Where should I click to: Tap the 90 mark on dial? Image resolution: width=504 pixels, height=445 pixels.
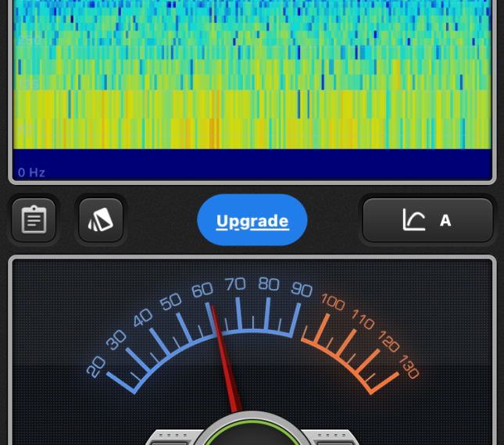[x=302, y=289]
